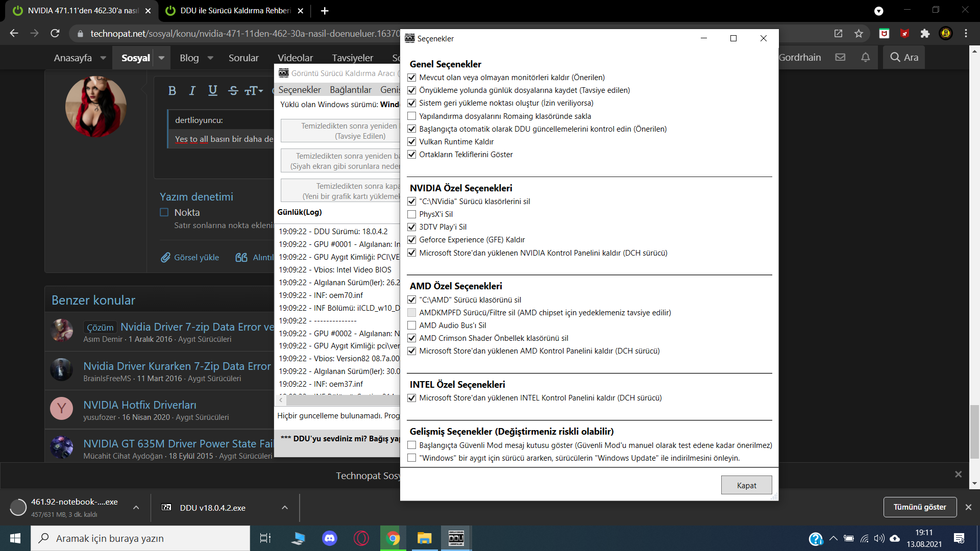This screenshot has height=551, width=980.
Task: Click the Tümünü göster downloads button
Action: point(919,507)
